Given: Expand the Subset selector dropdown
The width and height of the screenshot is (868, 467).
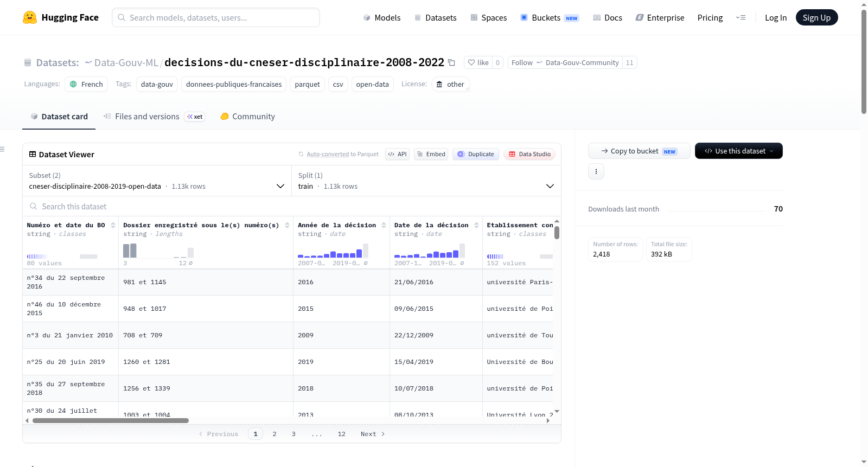Looking at the screenshot, I should pos(157,181).
